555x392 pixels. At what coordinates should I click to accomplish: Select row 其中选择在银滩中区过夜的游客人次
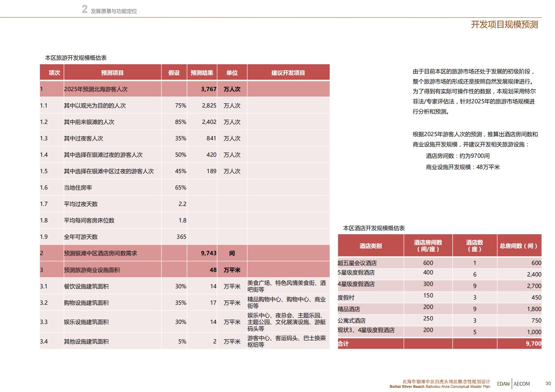coord(185,171)
